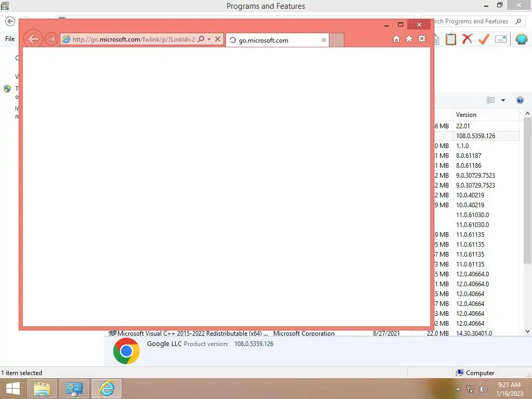This screenshot has height=399, width=532.
Task: Click the program list vertical scrollbar thumb
Action: [x=527, y=191]
